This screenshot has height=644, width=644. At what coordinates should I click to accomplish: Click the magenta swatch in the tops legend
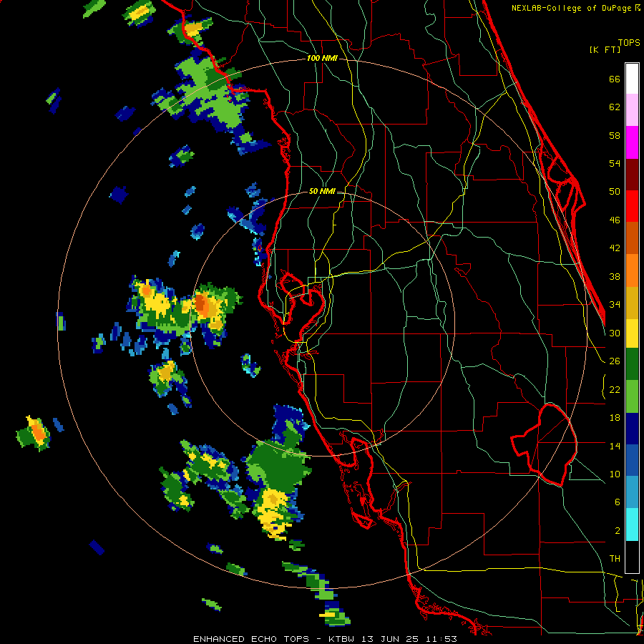click(632, 142)
